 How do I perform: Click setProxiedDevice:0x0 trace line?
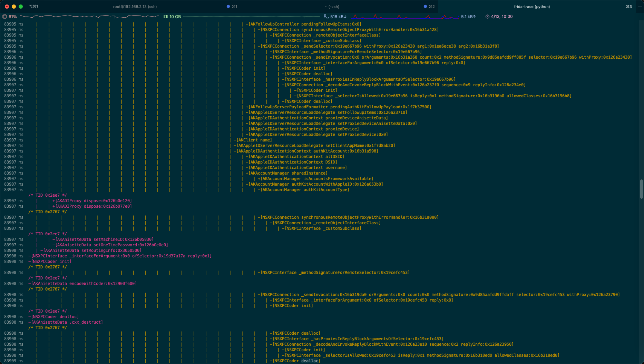point(317,135)
